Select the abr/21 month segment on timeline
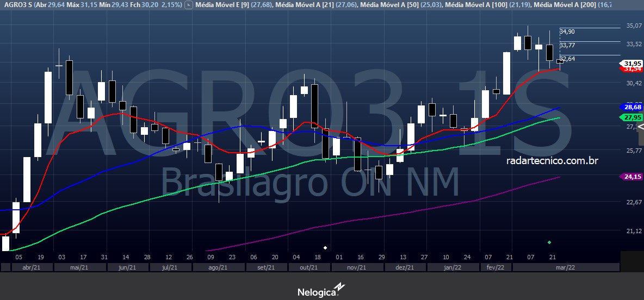This screenshot has height=300, width=644. point(30,267)
